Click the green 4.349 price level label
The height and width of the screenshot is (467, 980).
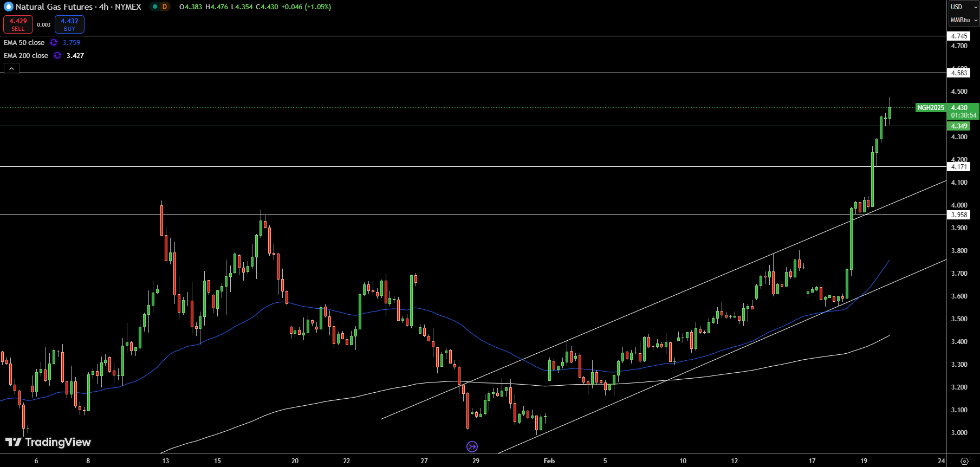point(959,126)
